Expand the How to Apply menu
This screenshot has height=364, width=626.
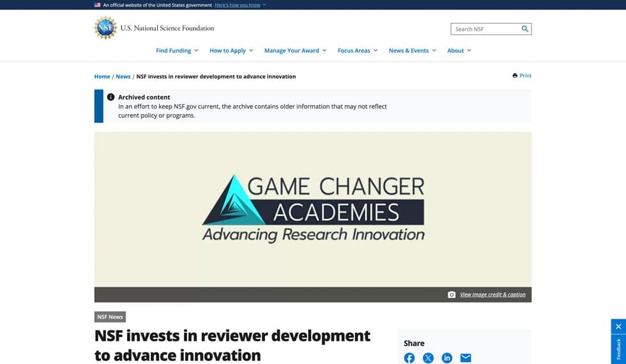pyautogui.click(x=231, y=50)
